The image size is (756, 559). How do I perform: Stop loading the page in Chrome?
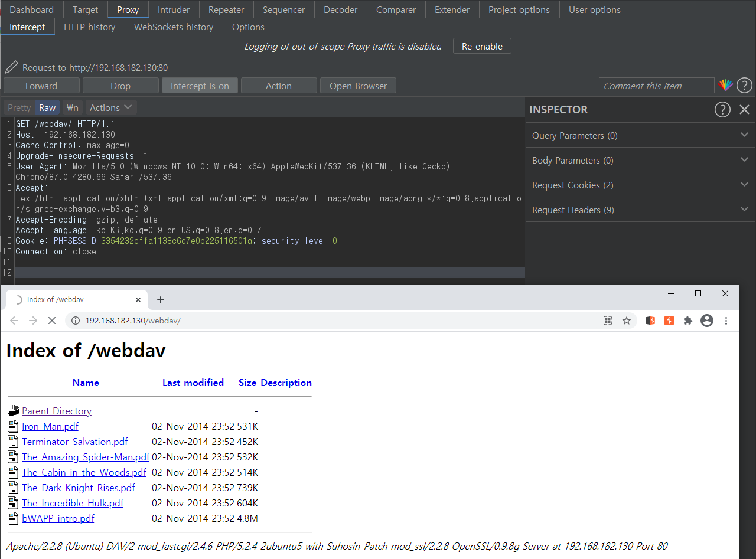(x=51, y=321)
